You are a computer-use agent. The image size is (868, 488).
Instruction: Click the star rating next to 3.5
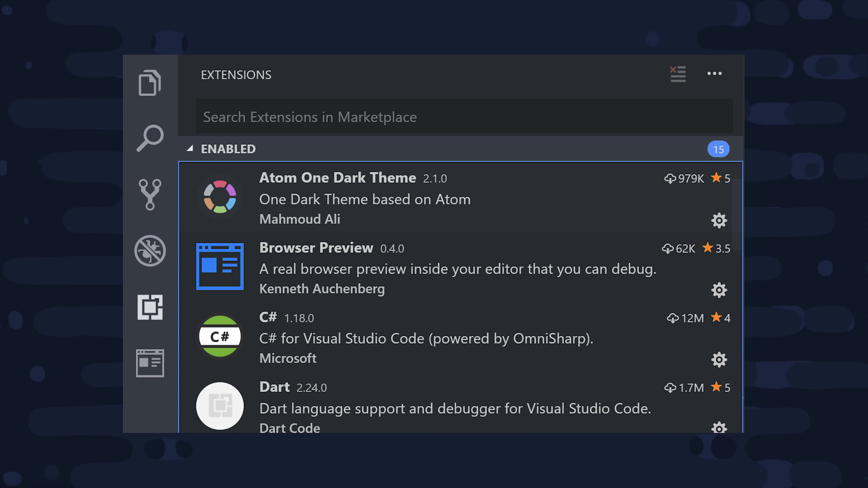(x=708, y=248)
